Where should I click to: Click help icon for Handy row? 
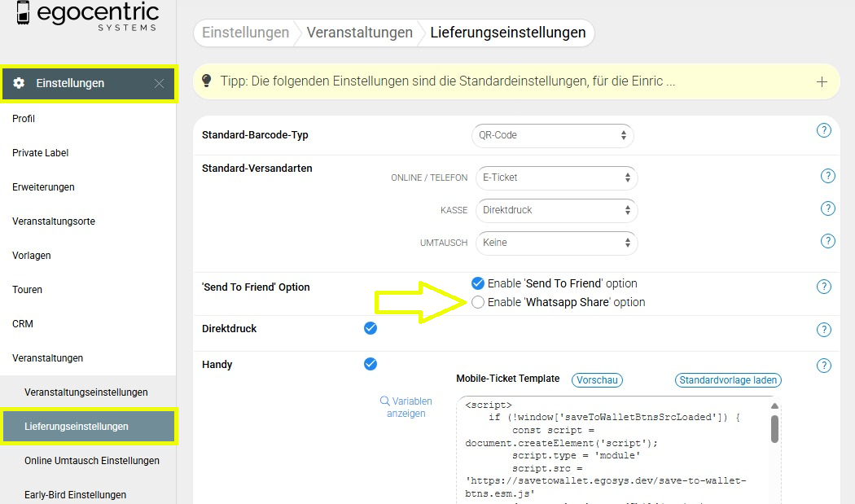[823, 366]
